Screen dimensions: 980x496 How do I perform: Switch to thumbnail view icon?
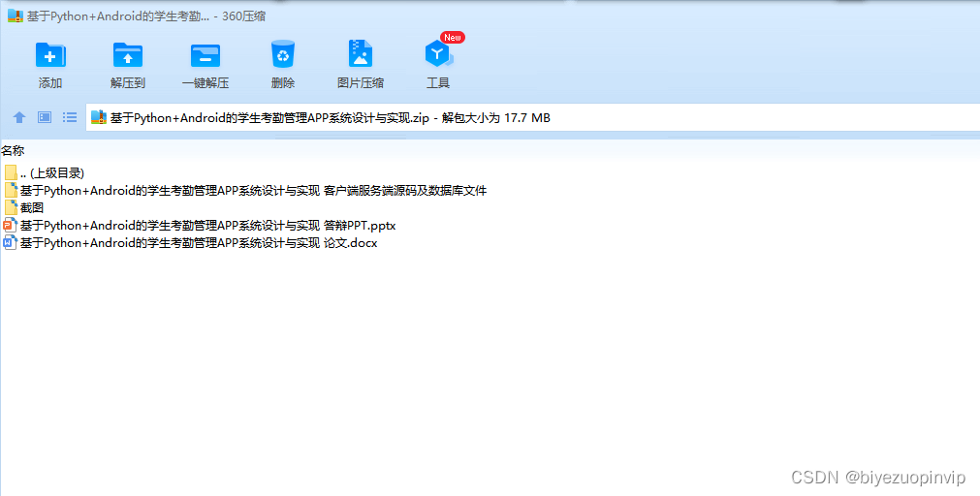click(45, 117)
